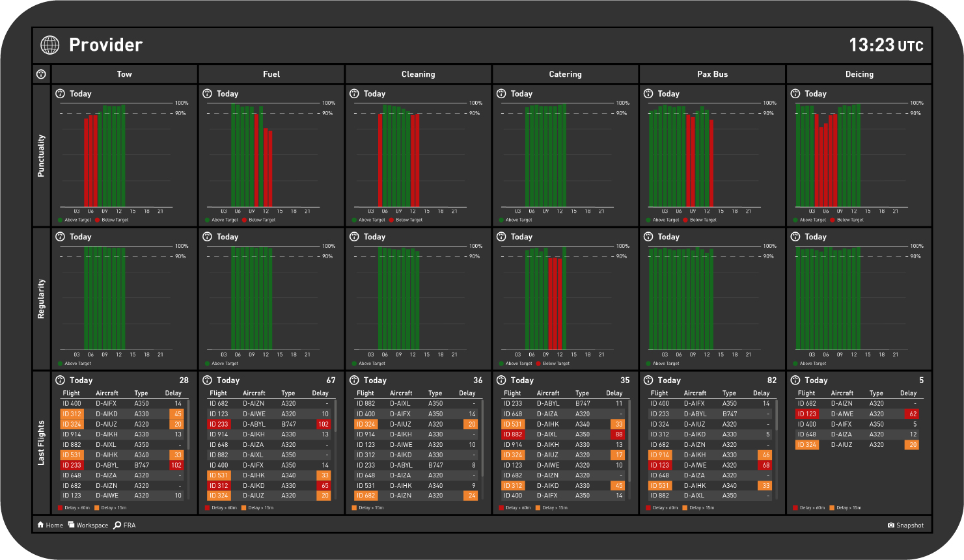Open the Punctuality row label
Image resolution: width=964 pixels, height=560 pixels.
coord(41,156)
